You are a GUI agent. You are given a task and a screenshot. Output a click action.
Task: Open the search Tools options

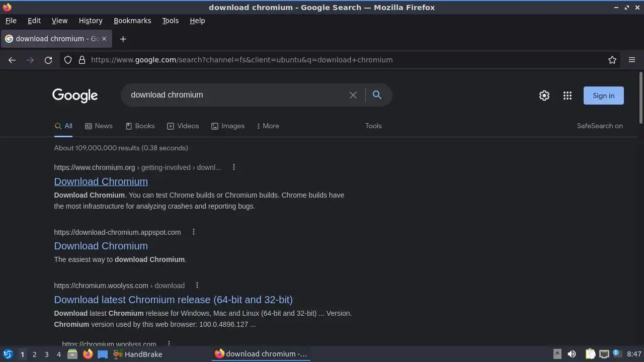coord(373,126)
